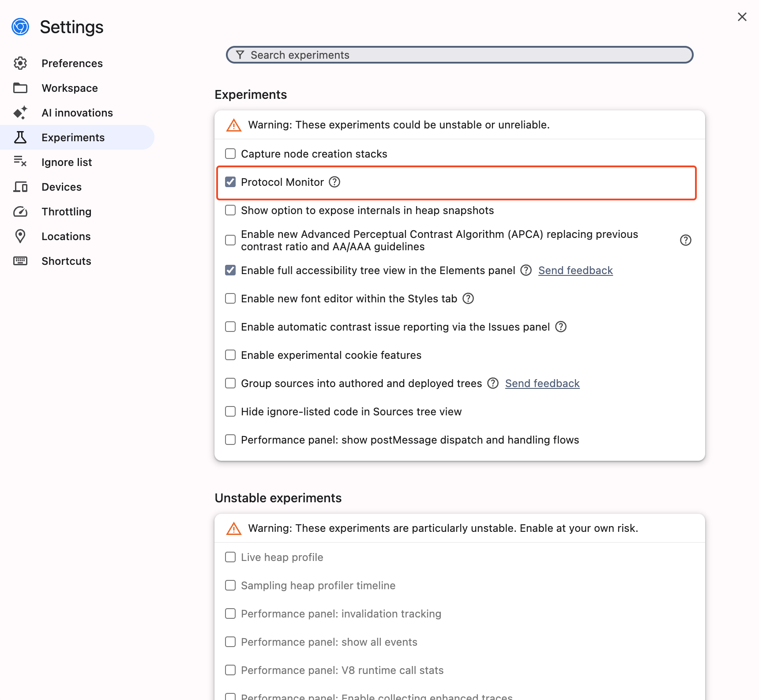
Task: Click the Shortcuts keyboard icon
Action: pos(20,261)
